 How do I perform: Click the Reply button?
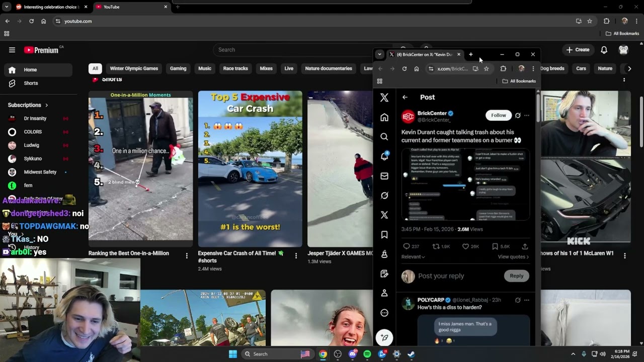(517, 276)
